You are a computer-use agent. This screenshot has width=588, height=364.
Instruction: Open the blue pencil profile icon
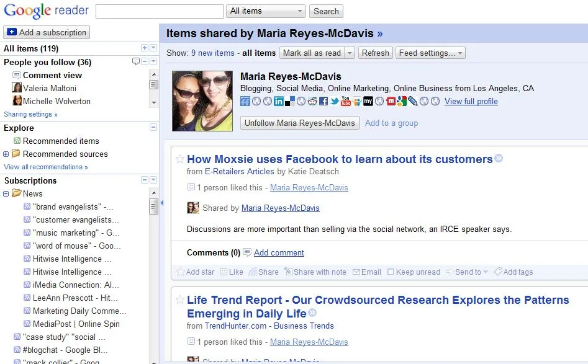coord(413,101)
